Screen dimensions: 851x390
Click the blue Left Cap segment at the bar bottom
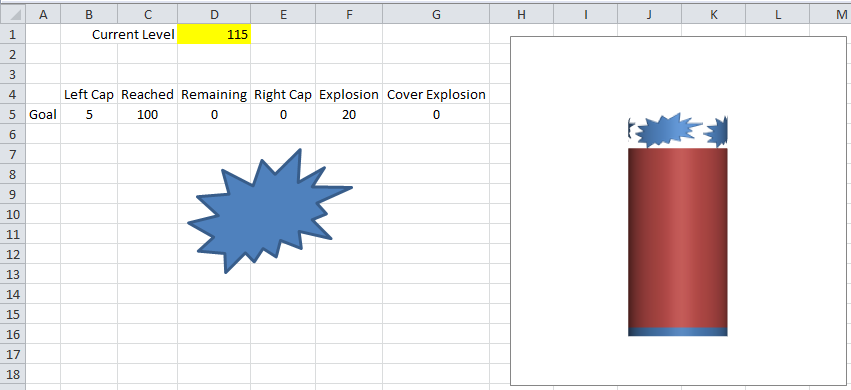(x=677, y=332)
